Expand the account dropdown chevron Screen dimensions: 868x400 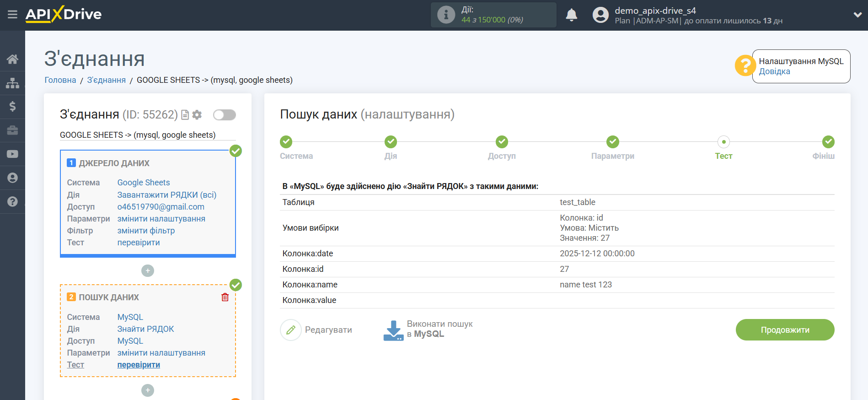click(x=857, y=15)
